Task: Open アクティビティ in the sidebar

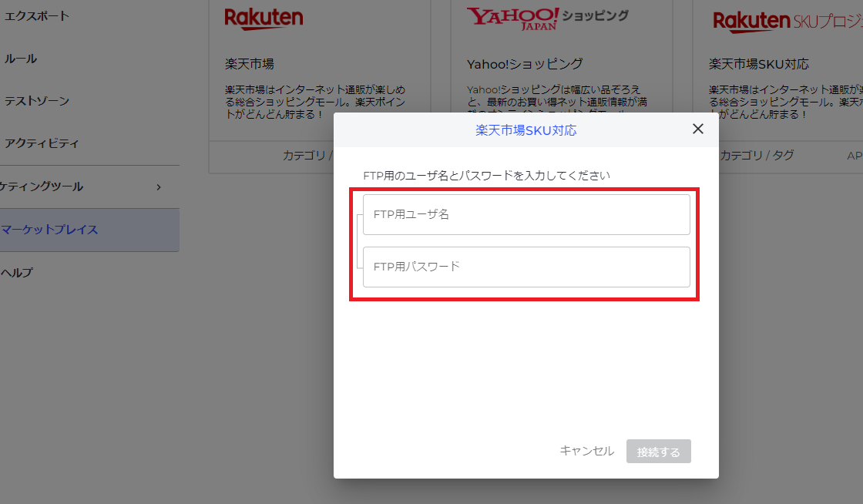Action: (42, 143)
